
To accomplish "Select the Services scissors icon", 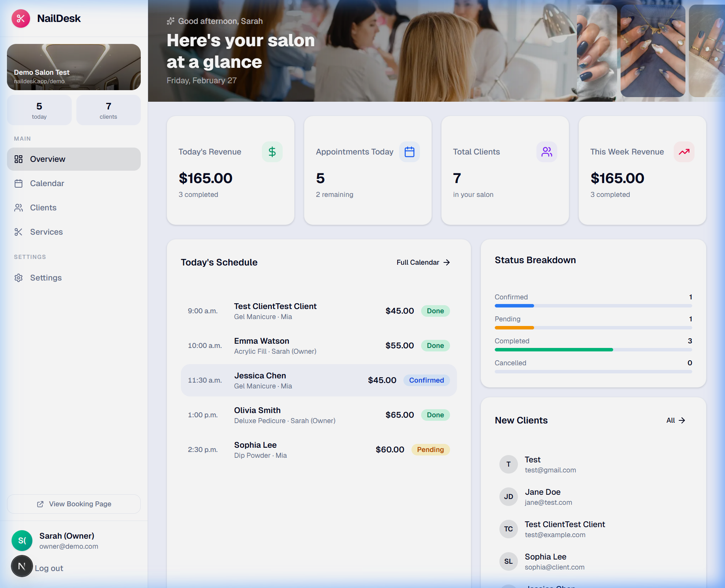I will (19, 232).
